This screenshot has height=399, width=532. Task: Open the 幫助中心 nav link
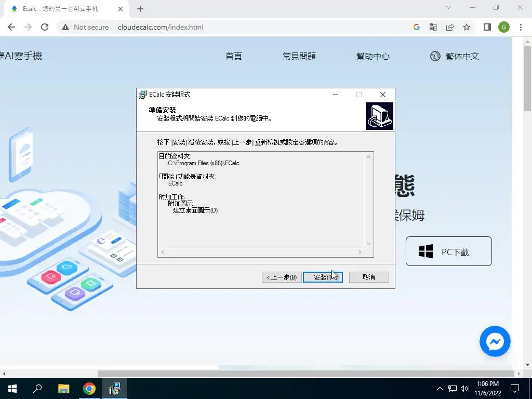373,56
